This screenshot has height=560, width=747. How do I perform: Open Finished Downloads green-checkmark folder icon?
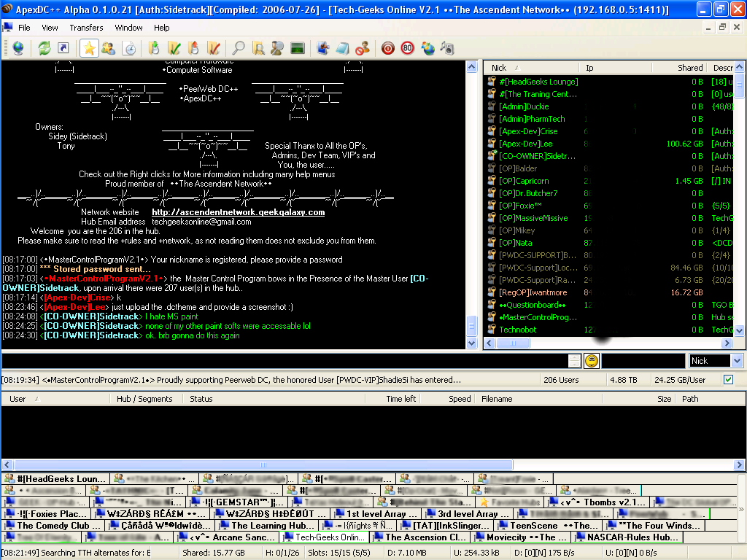[x=174, y=48]
